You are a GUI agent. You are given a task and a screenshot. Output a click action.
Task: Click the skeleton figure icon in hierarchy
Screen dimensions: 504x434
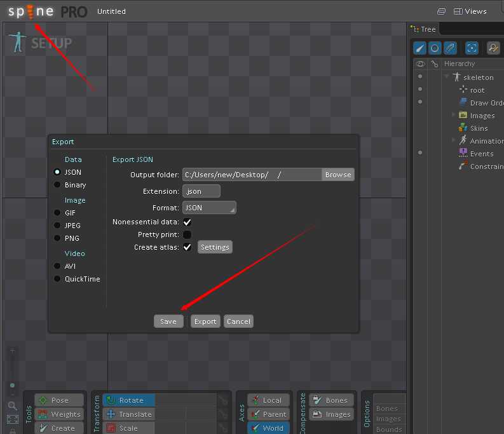pos(456,77)
